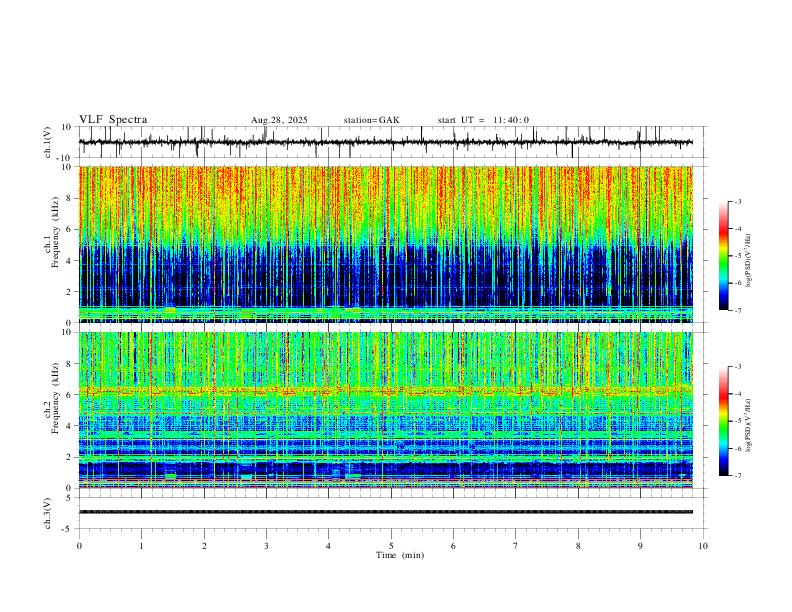Click time axis tick label "0"

tap(79, 546)
